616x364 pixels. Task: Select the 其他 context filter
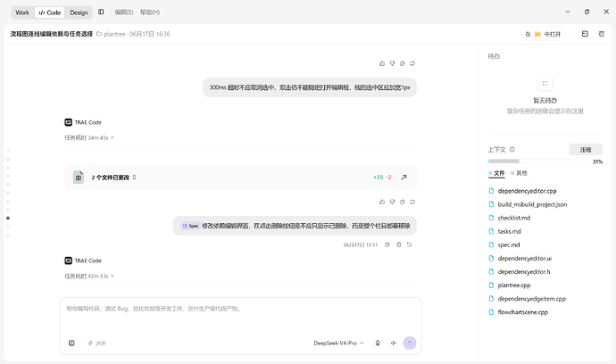[519, 173]
